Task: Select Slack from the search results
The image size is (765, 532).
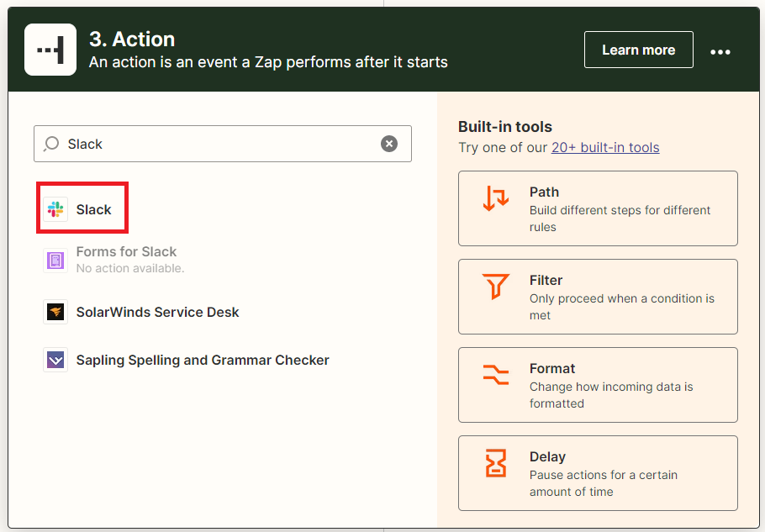Action: 82,209
